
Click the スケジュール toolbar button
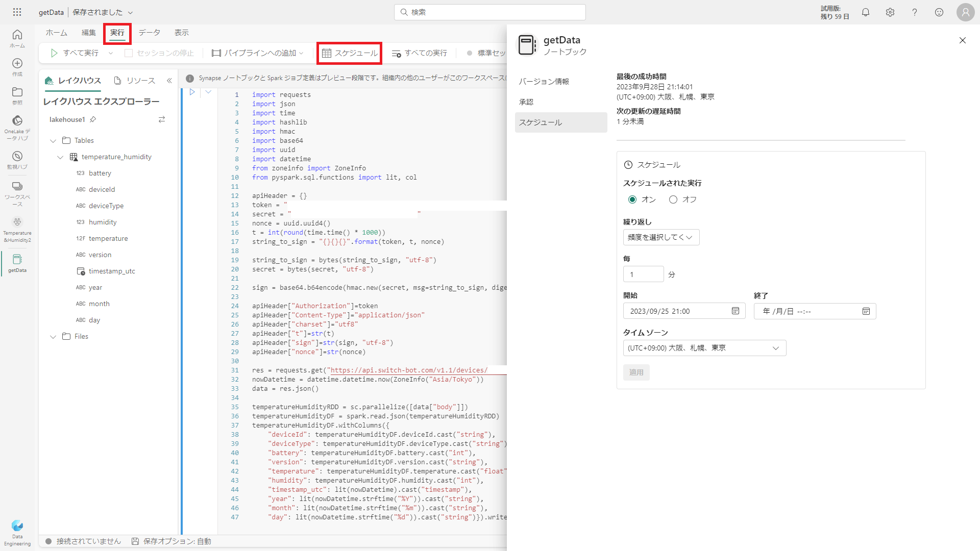click(x=350, y=53)
